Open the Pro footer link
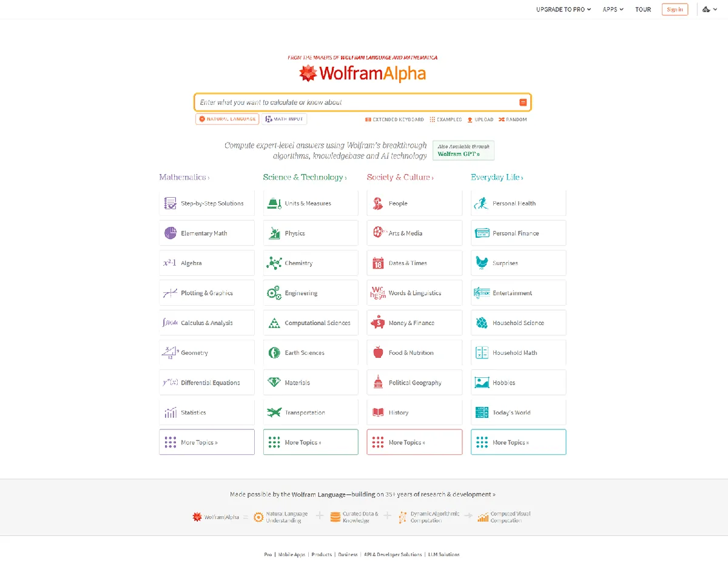The width and height of the screenshot is (728, 561). click(x=268, y=554)
